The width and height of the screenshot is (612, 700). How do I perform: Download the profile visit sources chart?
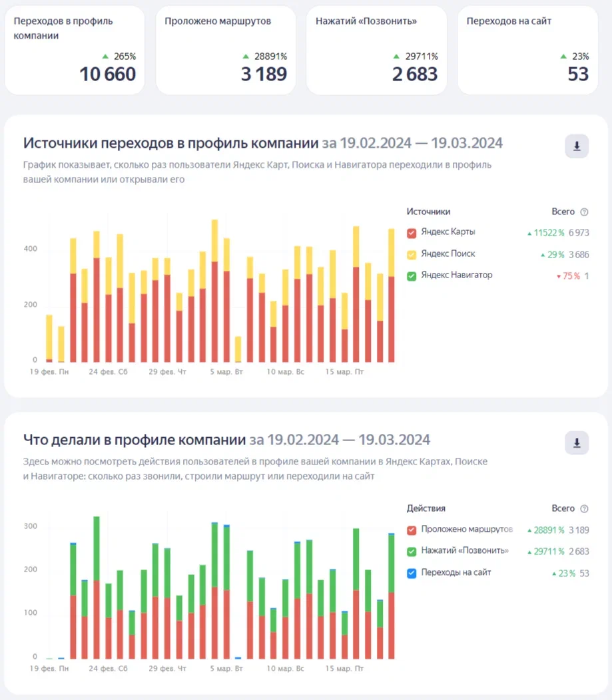(576, 146)
